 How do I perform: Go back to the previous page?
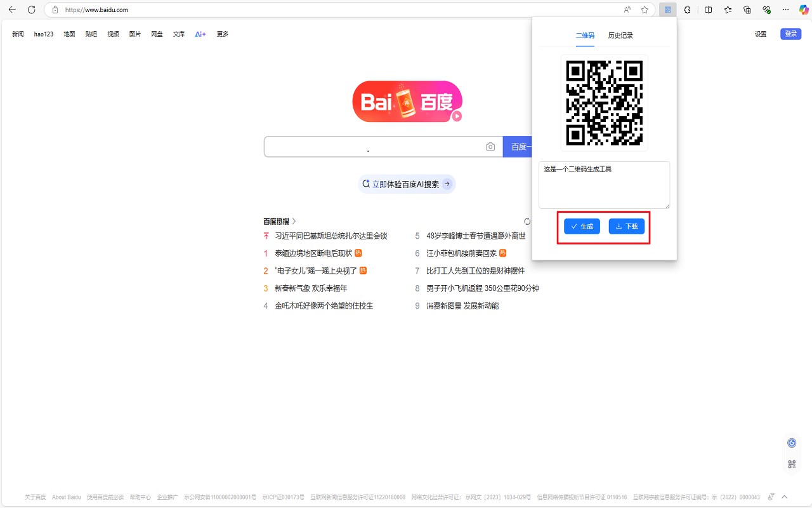pyautogui.click(x=12, y=10)
